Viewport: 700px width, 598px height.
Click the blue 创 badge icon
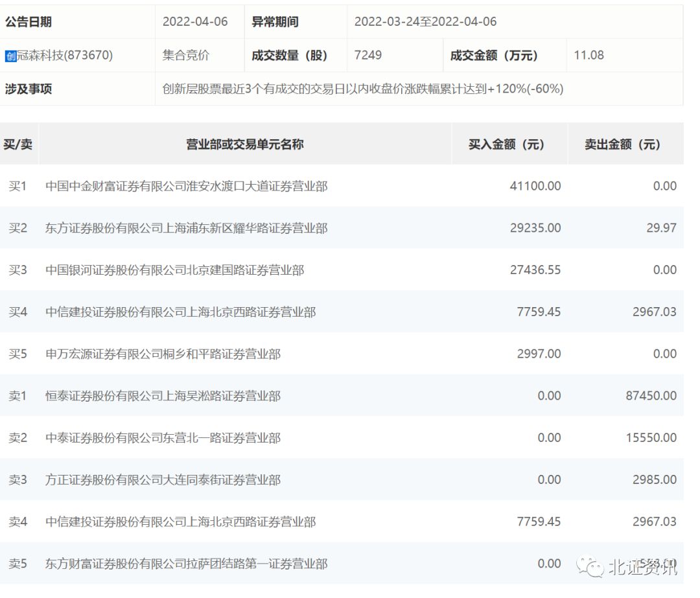coord(10,56)
